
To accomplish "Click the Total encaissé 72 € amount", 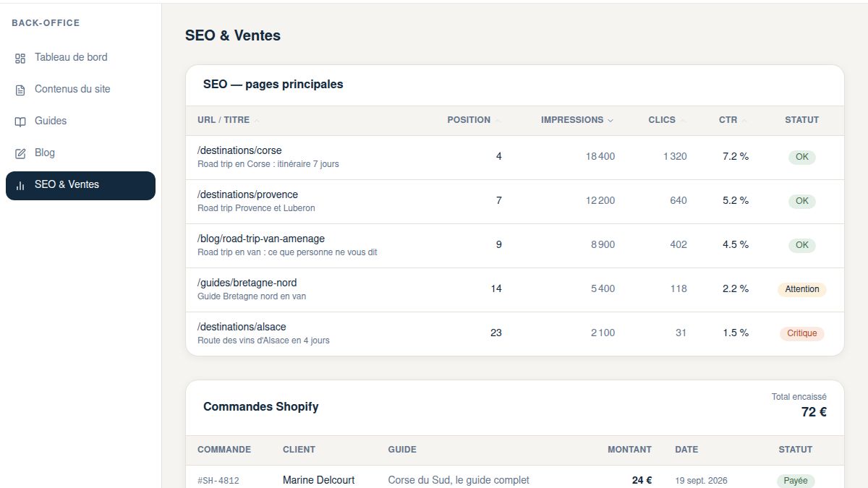I will pyautogui.click(x=814, y=412).
